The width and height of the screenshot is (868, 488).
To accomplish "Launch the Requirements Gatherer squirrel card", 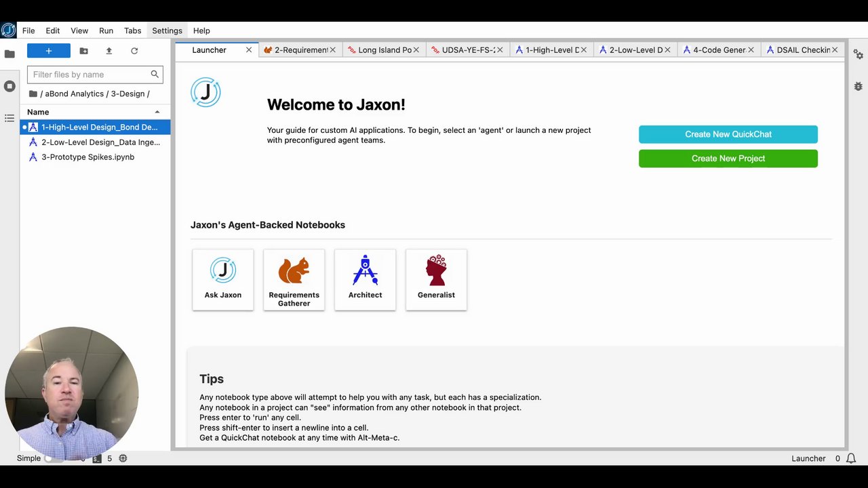I will (294, 280).
